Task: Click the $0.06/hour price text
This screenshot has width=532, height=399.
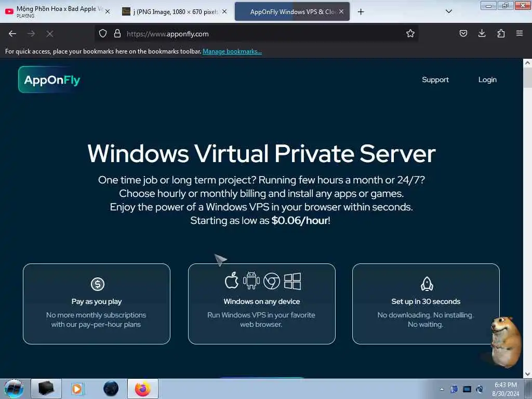Action: coord(300,220)
